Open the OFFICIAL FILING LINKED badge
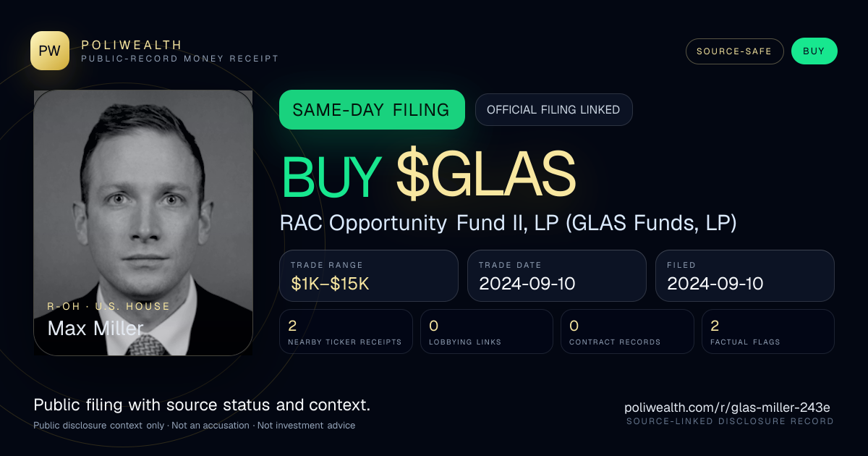The image size is (868, 456). coord(553,110)
